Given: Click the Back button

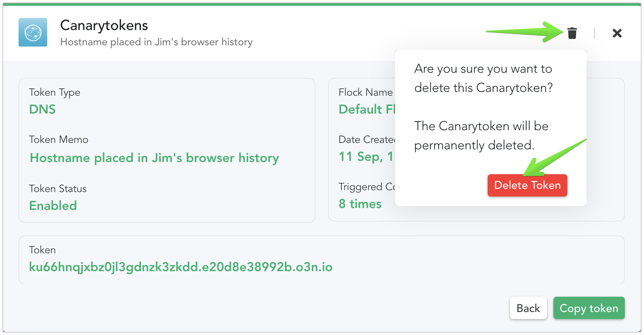Looking at the screenshot, I should tap(528, 308).
